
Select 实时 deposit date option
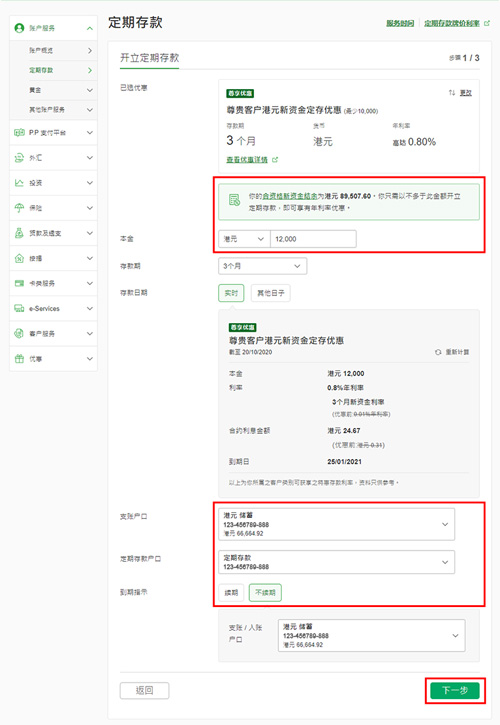231,293
